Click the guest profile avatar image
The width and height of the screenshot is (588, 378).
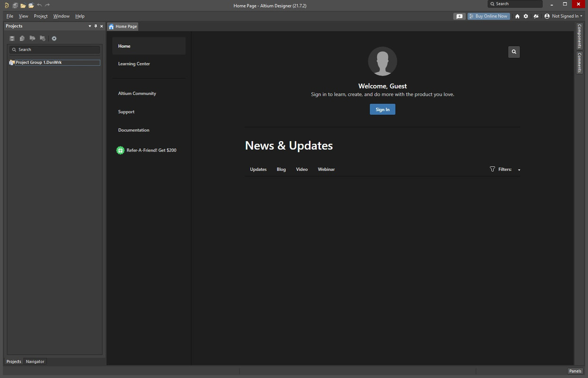[x=382, y=61]
